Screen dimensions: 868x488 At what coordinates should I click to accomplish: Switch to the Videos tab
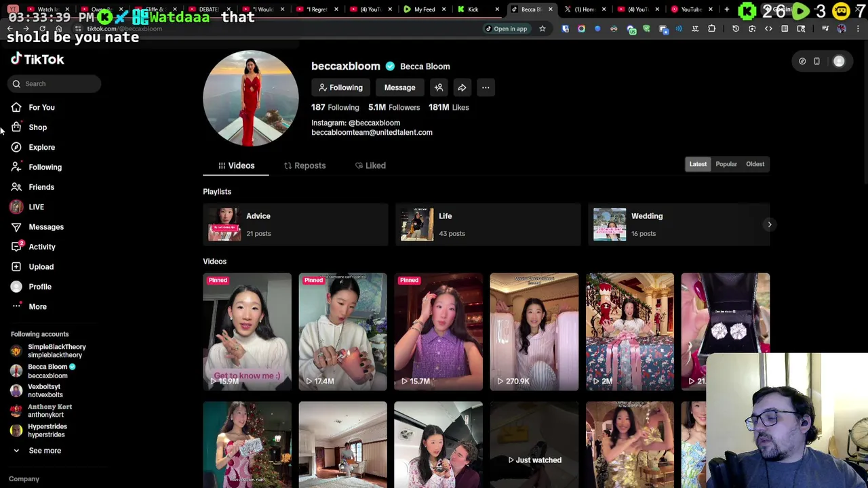pyautogui.click(x=236, y=165)
